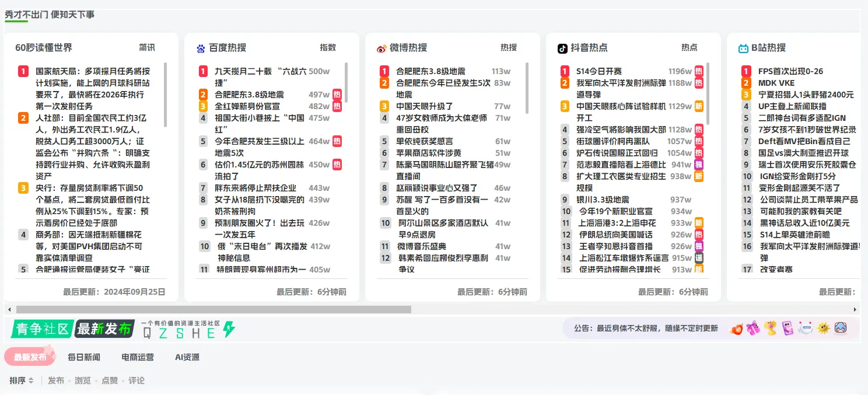Click the right arrow of horizontal scrollbar
868x395 pixels.
[x=855, y=309]
